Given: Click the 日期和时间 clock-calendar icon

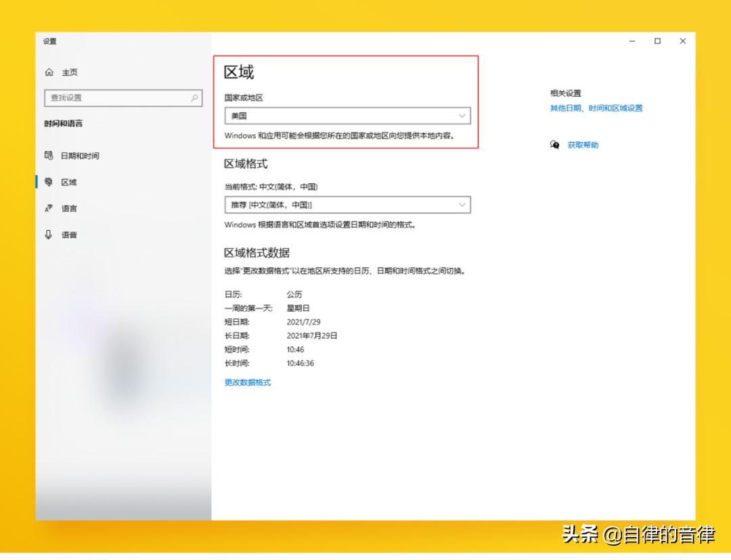Looking at the screenshot, I should (48, 156).
